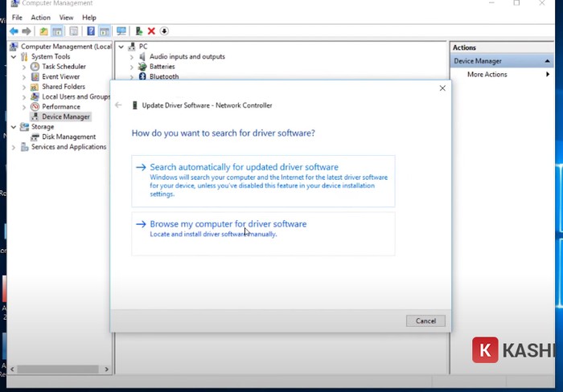Go back using the dialog's back arrow
Viewport: 563px width, 392px height.
pos(118,105)
